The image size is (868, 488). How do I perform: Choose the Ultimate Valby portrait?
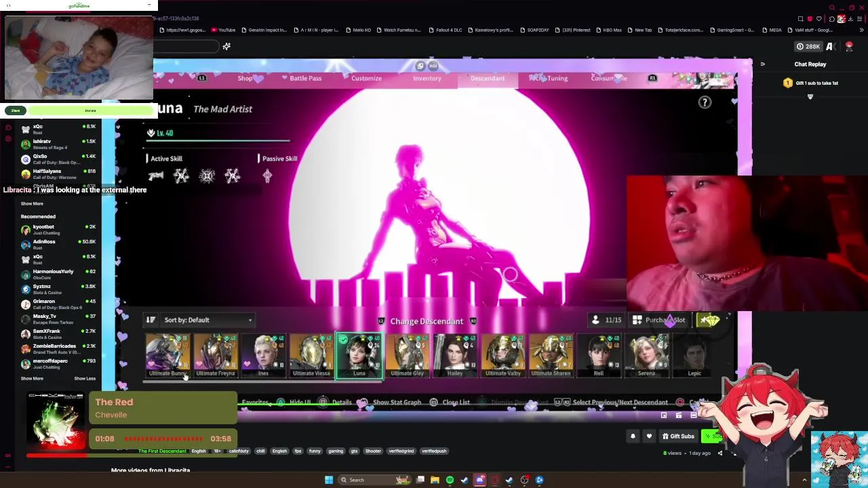tap(503, 355)
